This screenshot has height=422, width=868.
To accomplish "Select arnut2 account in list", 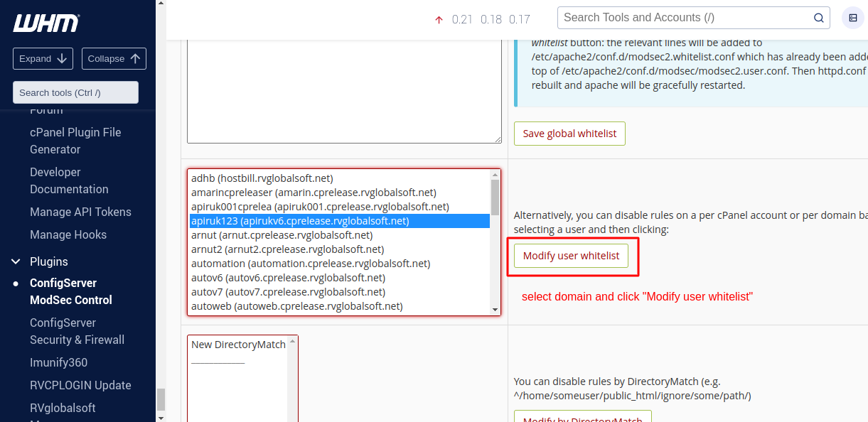I will point(340,249).
